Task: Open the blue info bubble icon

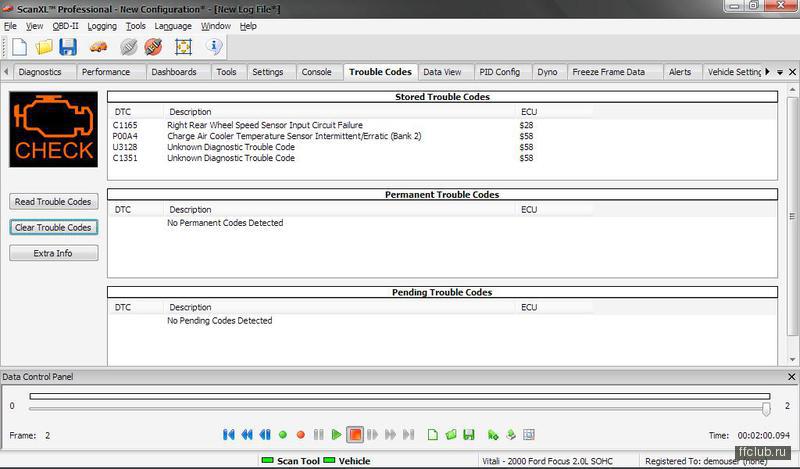Action: click(x=213, y=47)
